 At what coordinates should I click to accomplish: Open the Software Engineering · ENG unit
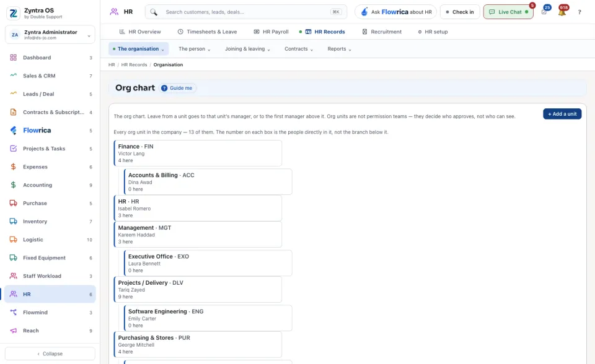(x=208, y=318)
